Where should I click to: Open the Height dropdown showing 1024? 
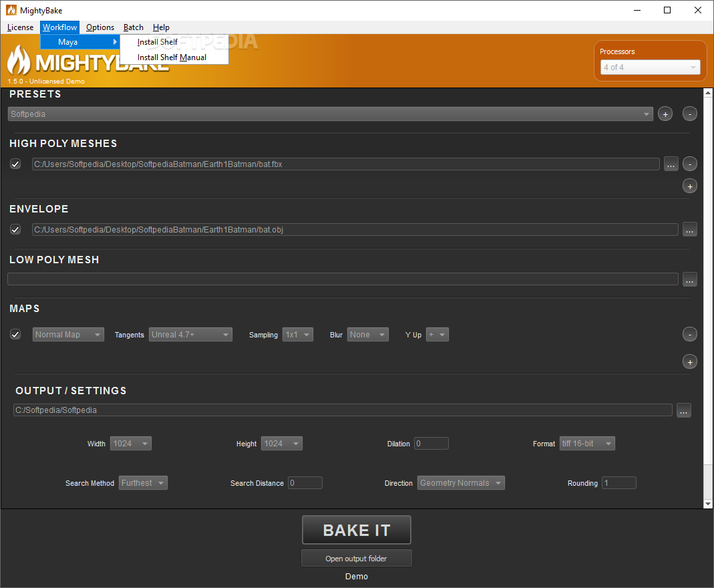click(281, 444)
